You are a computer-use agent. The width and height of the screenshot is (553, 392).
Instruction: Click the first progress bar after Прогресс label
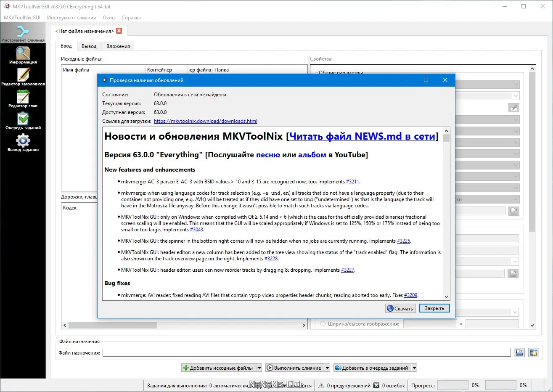[x=453, y=385]
